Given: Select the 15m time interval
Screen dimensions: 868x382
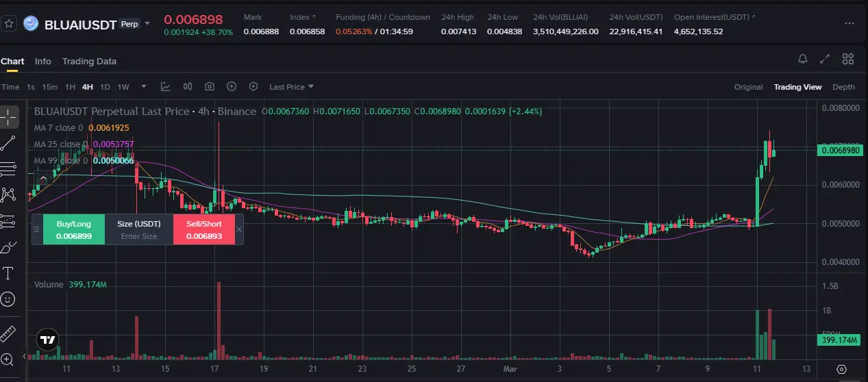Looking at the screenshot, I should click(50, 87).
